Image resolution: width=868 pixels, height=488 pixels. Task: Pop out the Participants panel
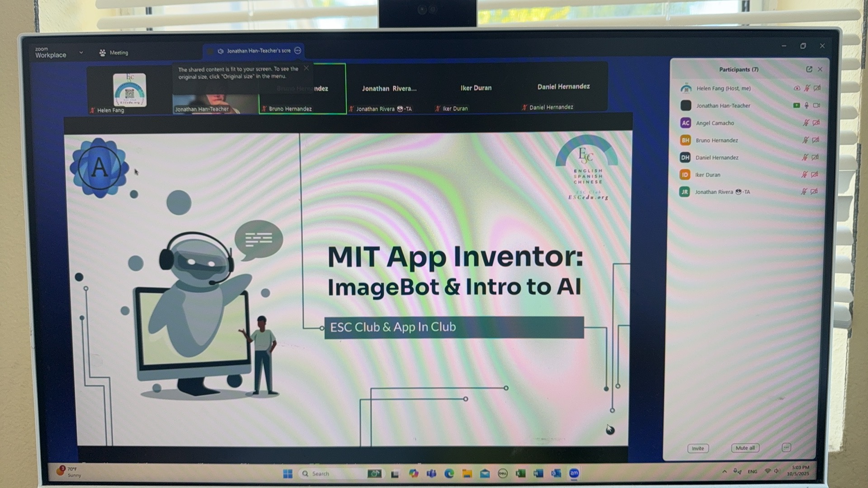(x=809, y=69)
